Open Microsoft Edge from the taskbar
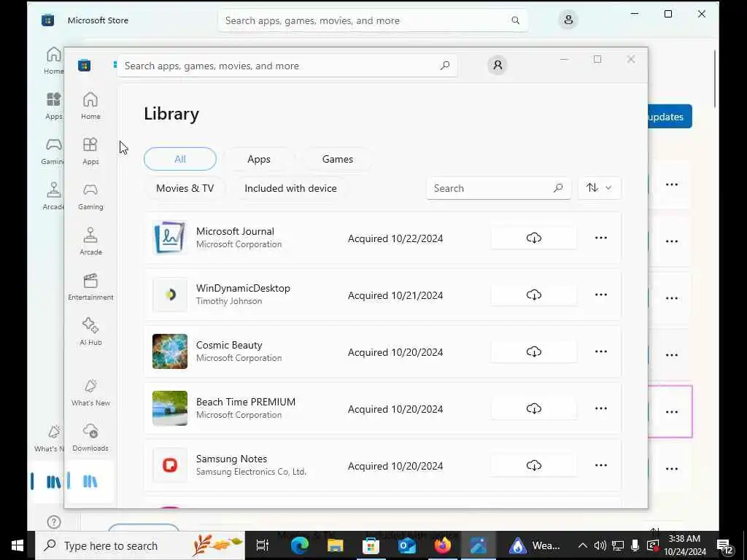 point(300,545)
